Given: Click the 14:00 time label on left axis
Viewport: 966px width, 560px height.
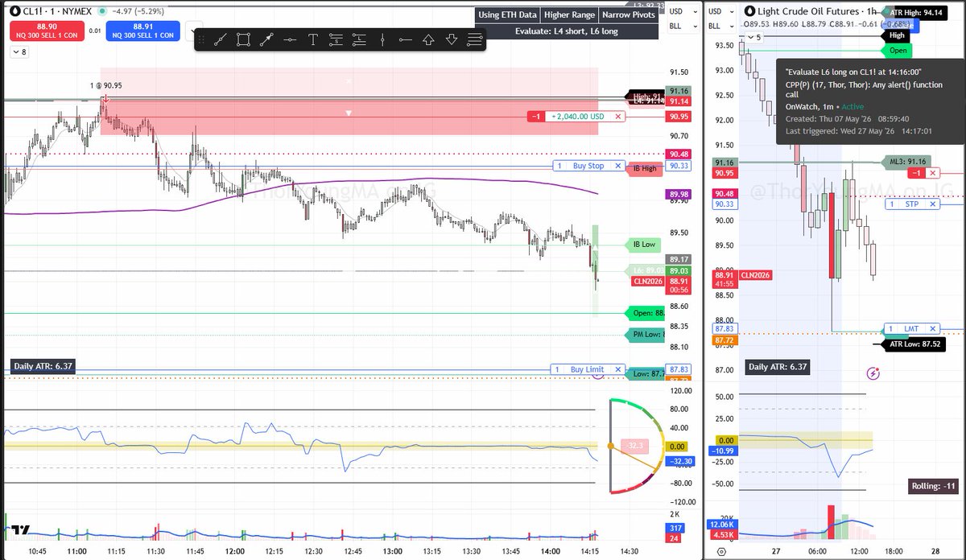Looking at the screenshot, I should (549, 551).
